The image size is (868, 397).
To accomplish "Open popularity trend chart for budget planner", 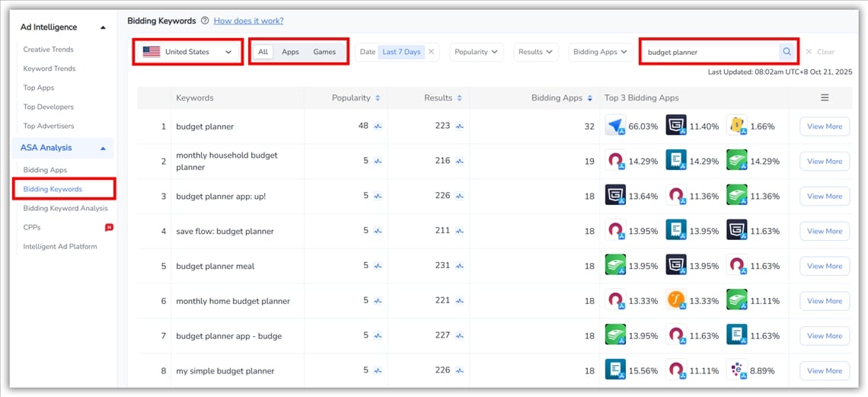I will [378, 126].
